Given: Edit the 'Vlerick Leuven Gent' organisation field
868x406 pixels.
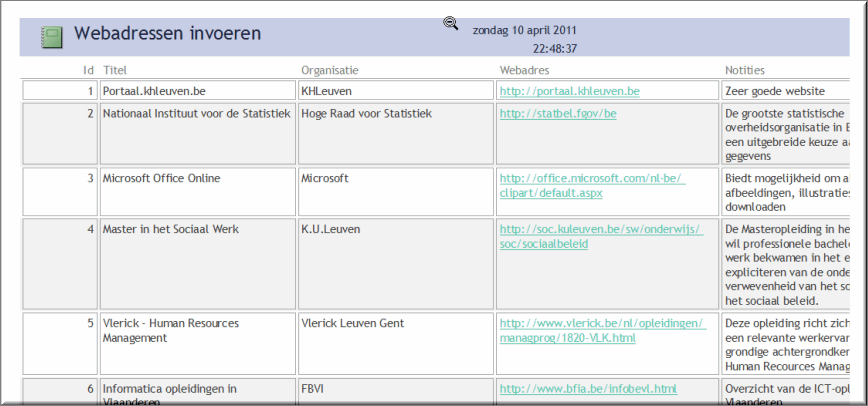Looking at the screenshot, I should [x=395, y=343].
